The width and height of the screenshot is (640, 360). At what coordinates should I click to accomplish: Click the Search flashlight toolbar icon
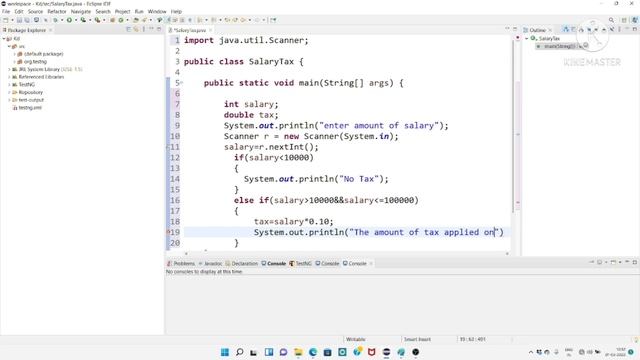[x=144, y=20]
